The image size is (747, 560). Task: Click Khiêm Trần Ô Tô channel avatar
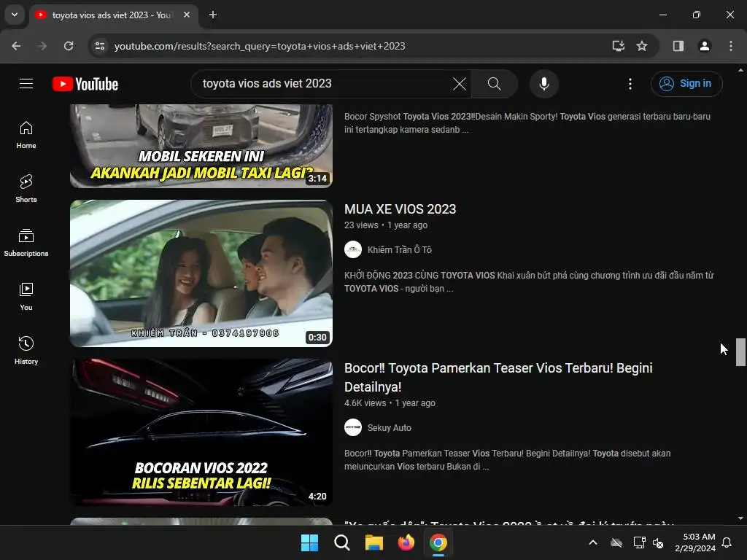[x=353, y=250]
